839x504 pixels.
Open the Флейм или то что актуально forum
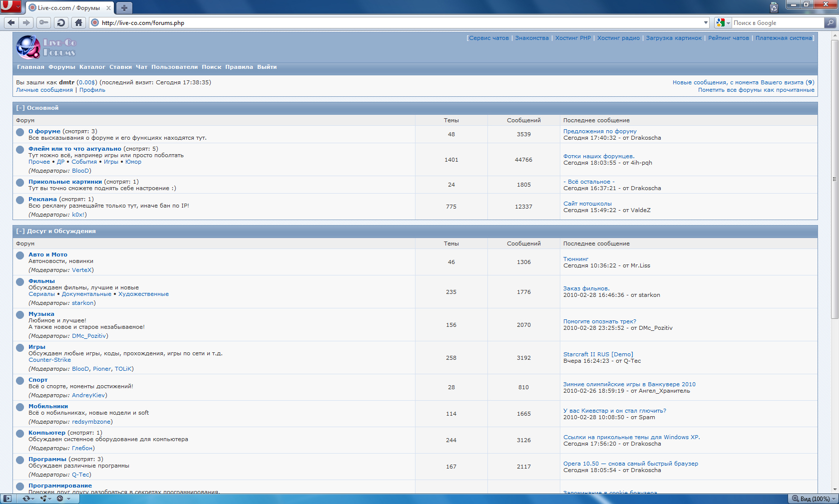pyautogui.click(x=74, y=149)
